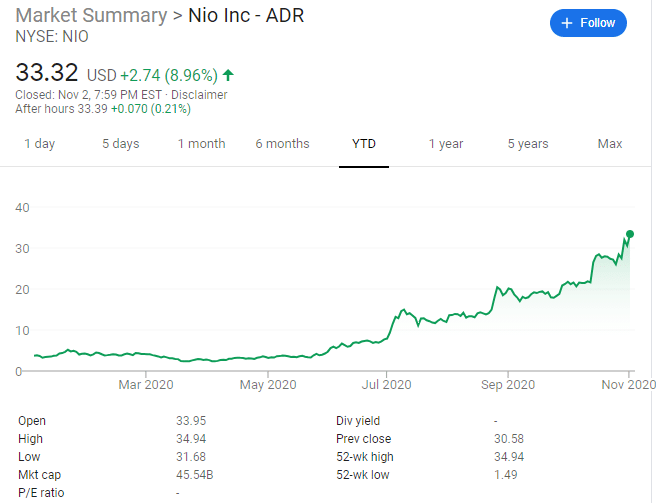Screen dimensions: 656x503
Task: Switch to the 5 years tab
Action: click(527, 144)
